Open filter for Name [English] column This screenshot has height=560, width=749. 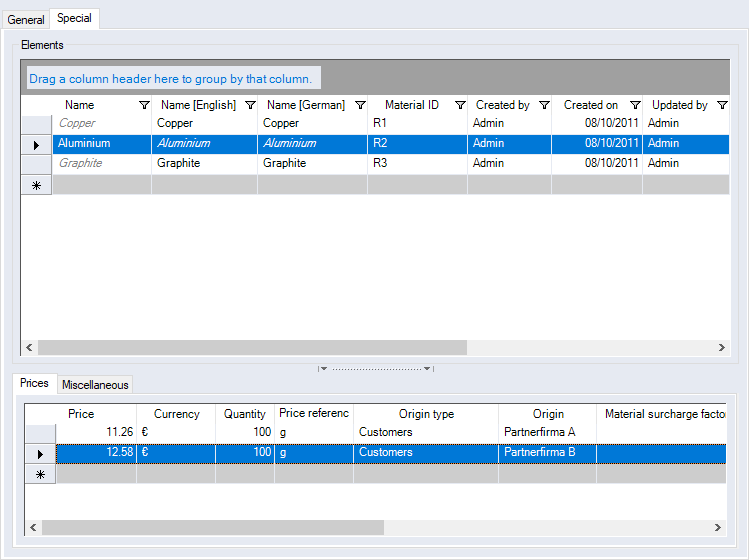(x=249, y=105)
